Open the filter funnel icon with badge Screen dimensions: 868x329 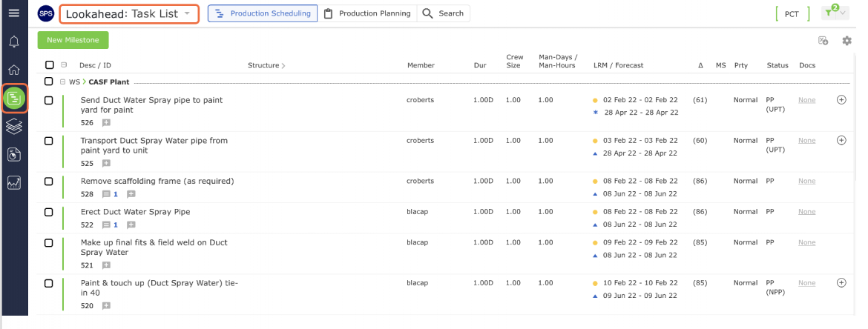(829, 13)
